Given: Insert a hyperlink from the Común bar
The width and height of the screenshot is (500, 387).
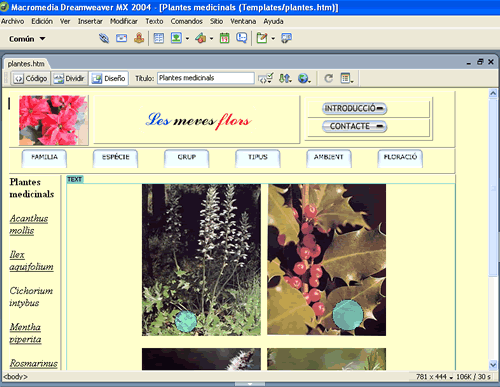Looking at the screenshot, I should (104, 38).
